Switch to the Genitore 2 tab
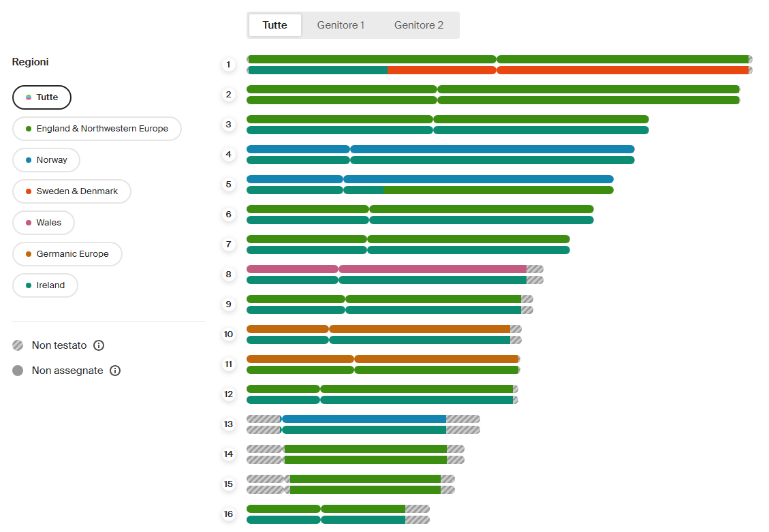The height and width of the screenshot is (532, 769). [418, 25]
